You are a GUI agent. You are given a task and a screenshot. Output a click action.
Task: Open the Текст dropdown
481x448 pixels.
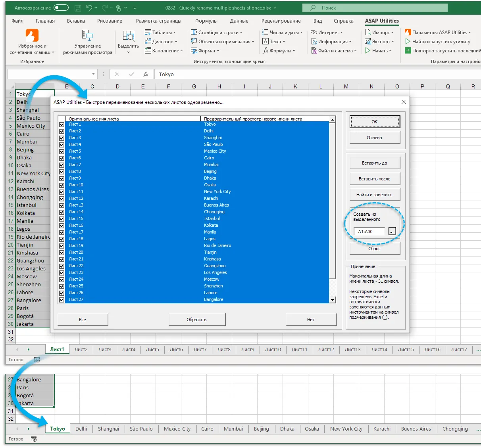pos(274,42)
